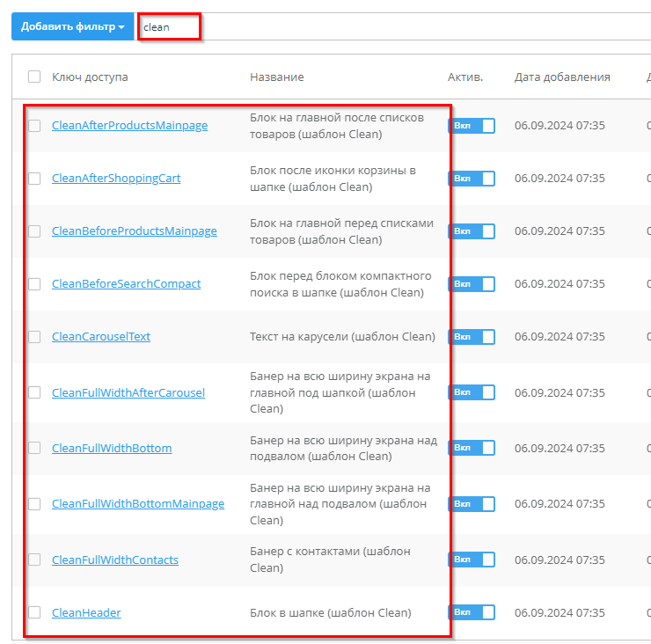Click the search field containing "clean"
Screen dimensions: 651x644
(x=169, y=27)
